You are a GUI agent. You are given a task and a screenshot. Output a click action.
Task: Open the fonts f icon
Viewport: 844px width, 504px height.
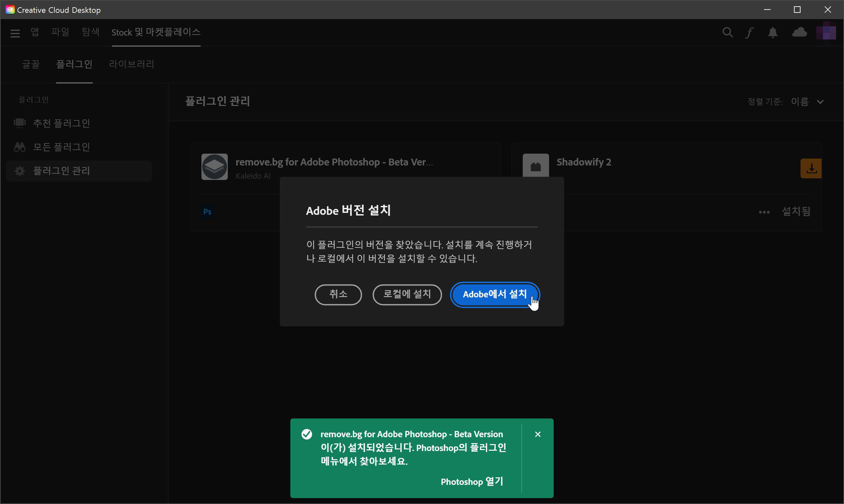[750, 33]
